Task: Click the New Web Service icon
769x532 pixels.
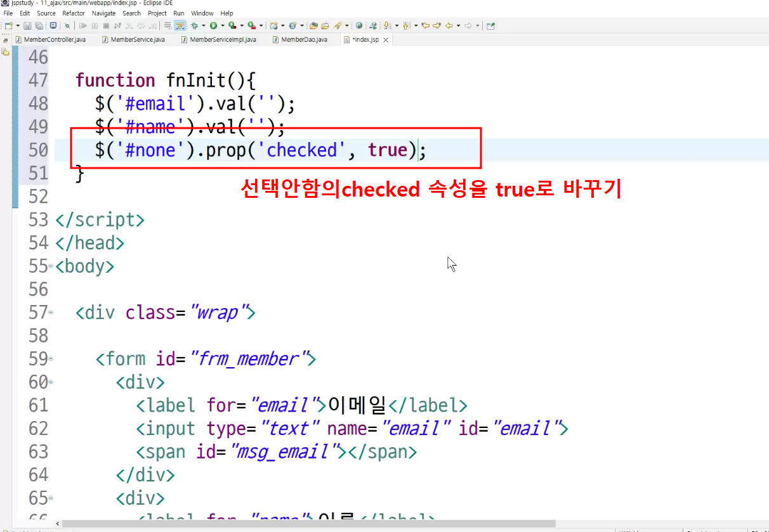Action: [x=292, y=25]
